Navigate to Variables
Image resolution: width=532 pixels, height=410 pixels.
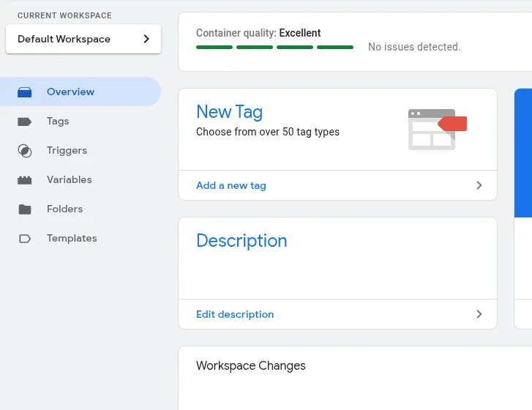(x=80, y=179)
